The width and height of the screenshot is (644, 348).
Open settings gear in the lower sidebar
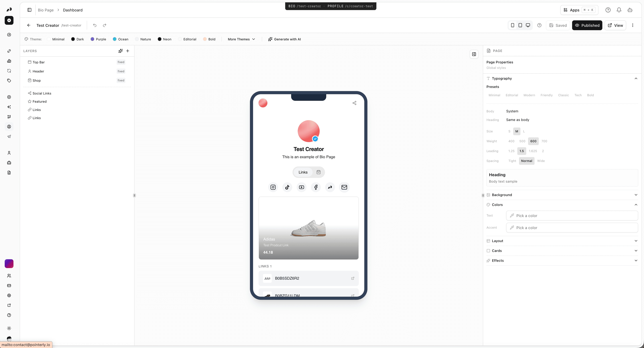(9, 295)
